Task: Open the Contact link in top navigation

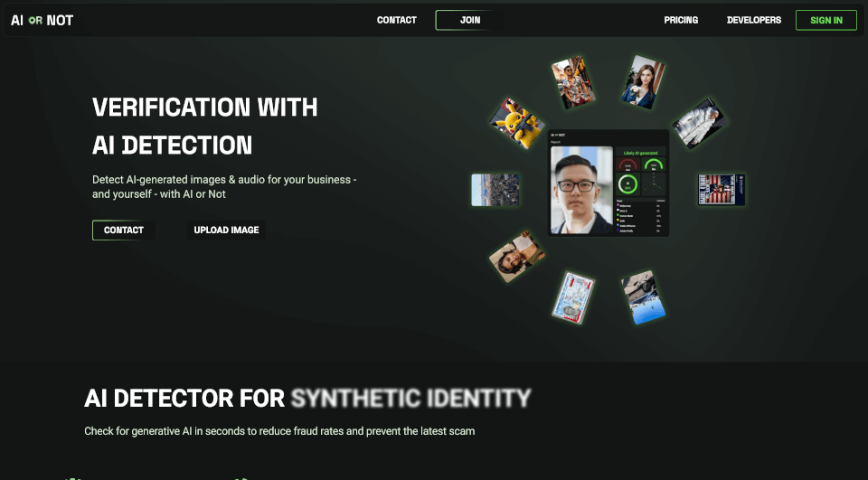Action: pyautogui.click(x=396, y=20)
